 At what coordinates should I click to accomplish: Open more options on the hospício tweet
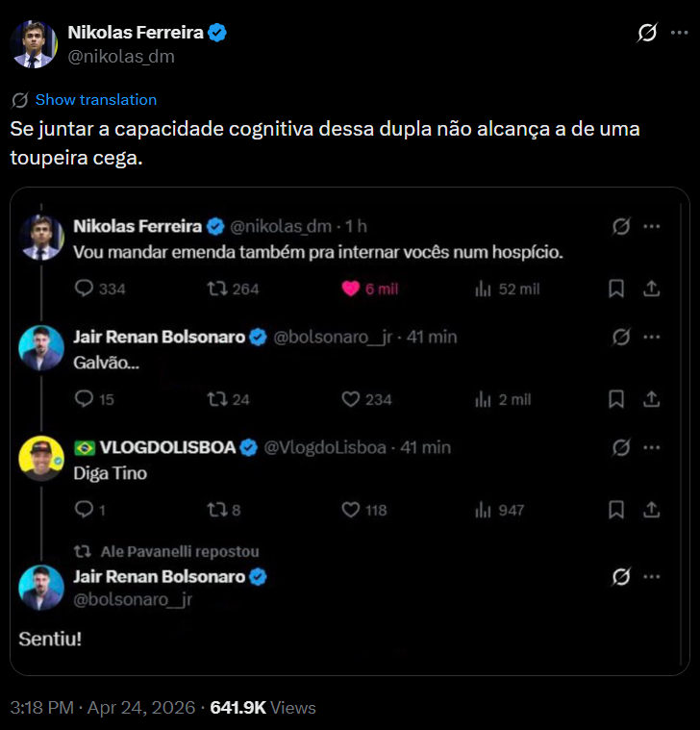coord(651,227)
